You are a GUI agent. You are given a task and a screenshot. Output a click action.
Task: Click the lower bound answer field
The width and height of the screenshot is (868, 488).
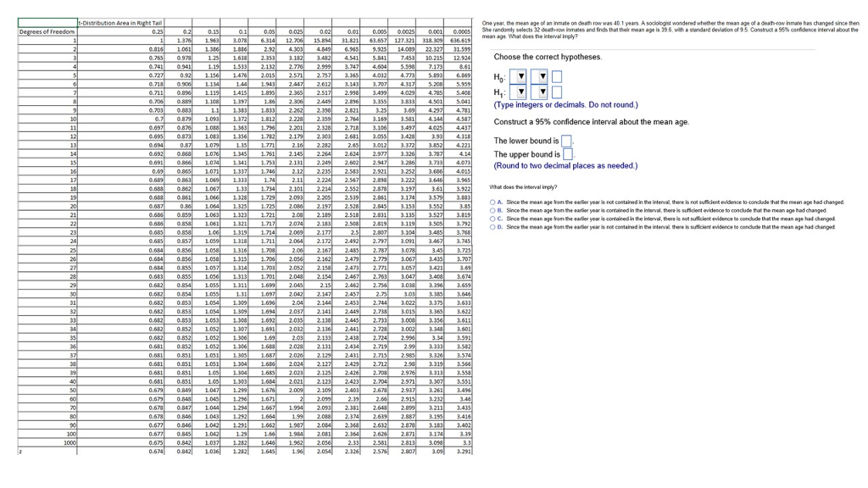[566, 141]
